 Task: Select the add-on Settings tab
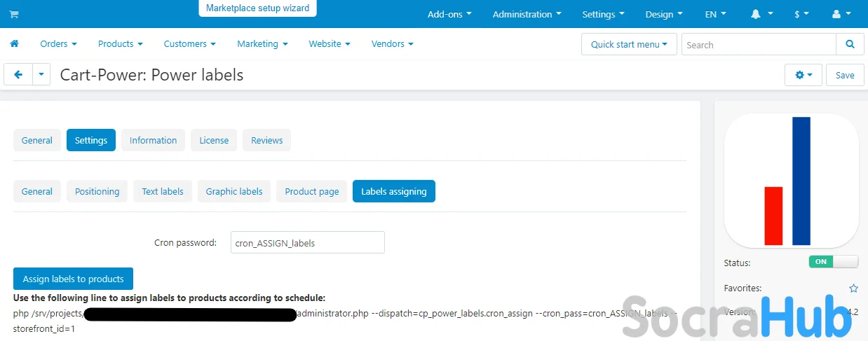(x=91, y=140)
